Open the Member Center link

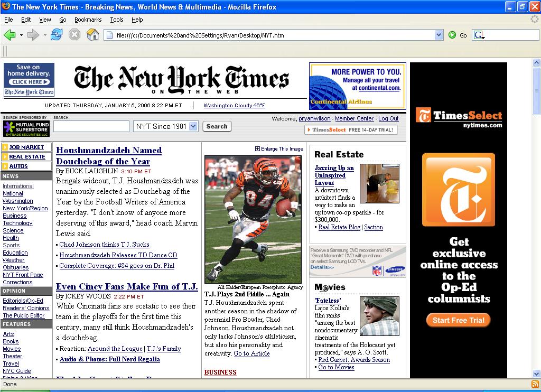[354, 118]
